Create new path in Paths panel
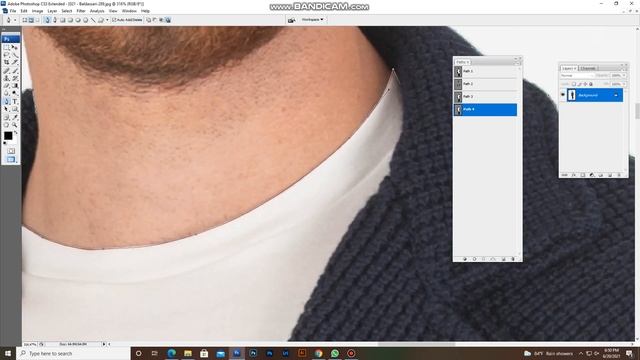The height and width of the screenshot is (360, 640). tap(503, 259)
